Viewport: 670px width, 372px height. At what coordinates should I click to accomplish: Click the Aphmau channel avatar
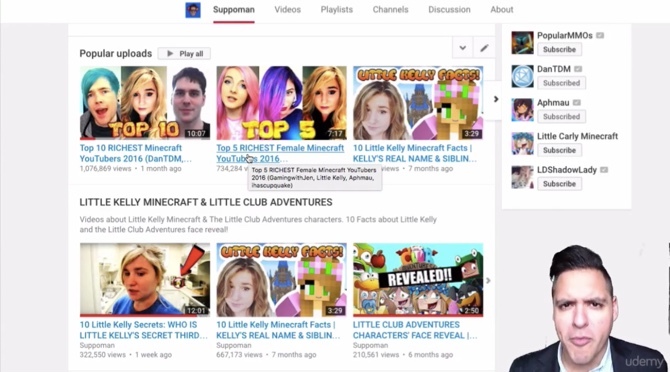(x=522, y=110)
